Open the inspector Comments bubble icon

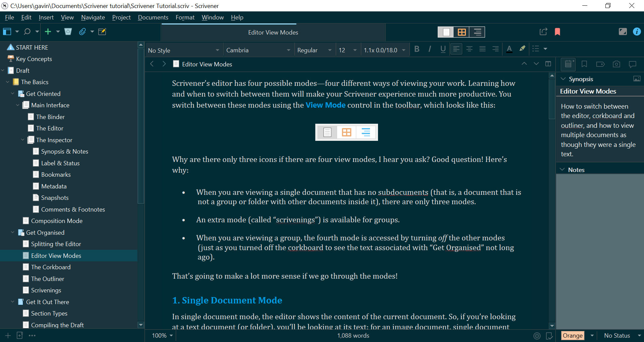click(x=633, y=64)
